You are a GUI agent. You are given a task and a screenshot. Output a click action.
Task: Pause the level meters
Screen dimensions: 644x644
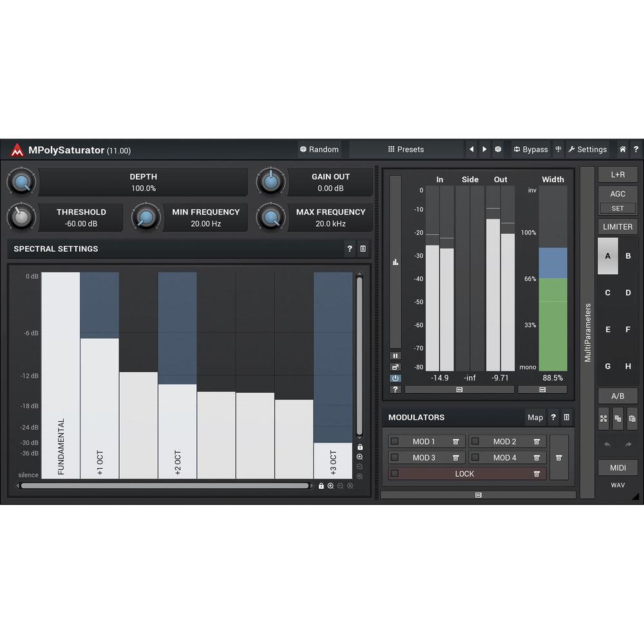395,355
